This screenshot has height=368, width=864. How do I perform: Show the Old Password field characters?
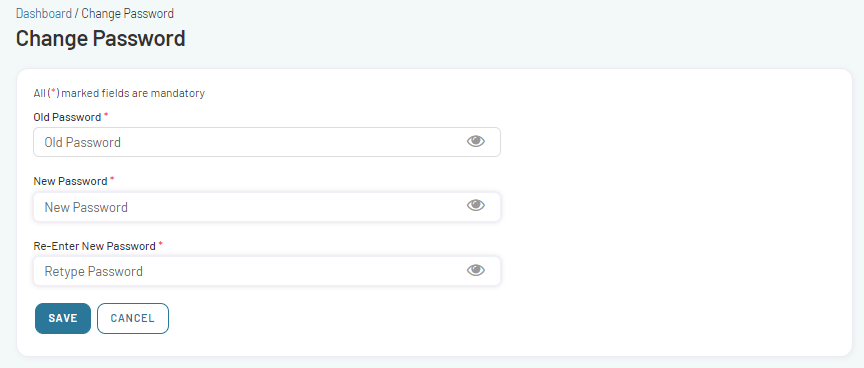476,142
